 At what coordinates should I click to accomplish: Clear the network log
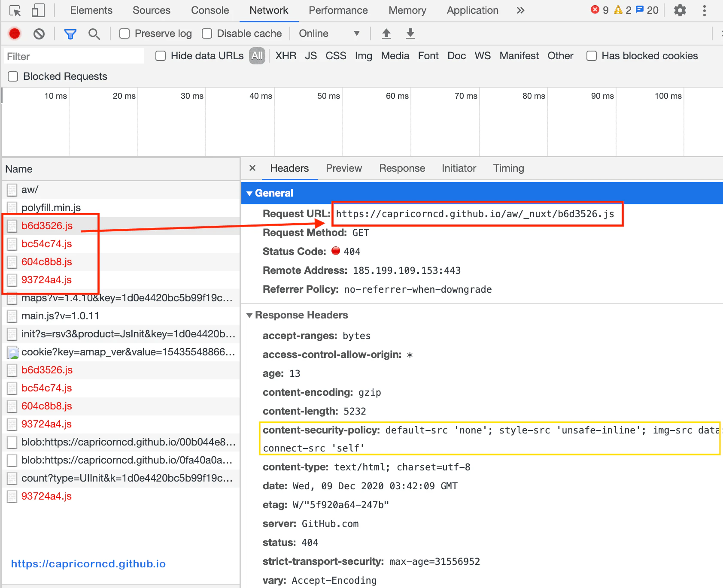click(x=39, y=33)
